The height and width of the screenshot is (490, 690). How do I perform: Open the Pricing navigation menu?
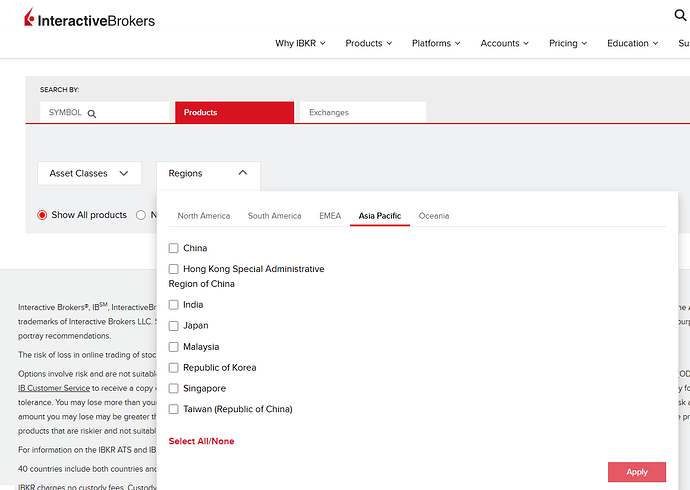tap(568, 43)
